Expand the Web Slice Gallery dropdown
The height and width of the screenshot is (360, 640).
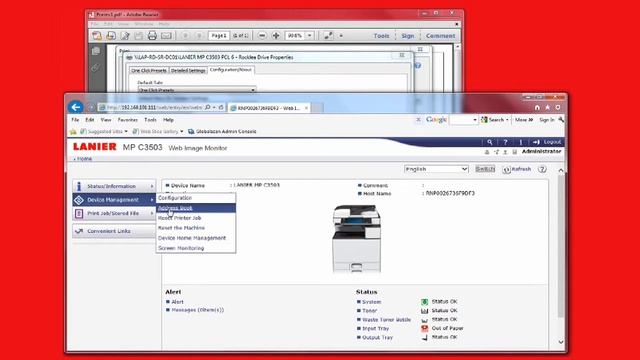[x=182, y=131]
